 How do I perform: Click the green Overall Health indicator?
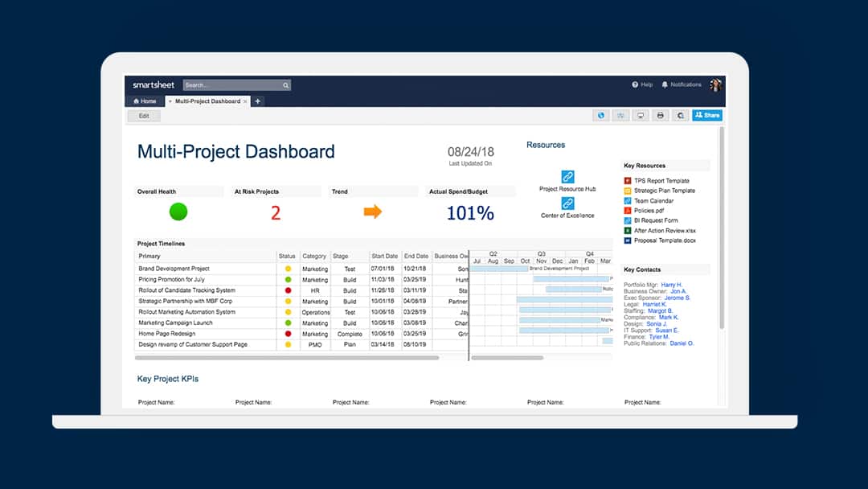178,212
